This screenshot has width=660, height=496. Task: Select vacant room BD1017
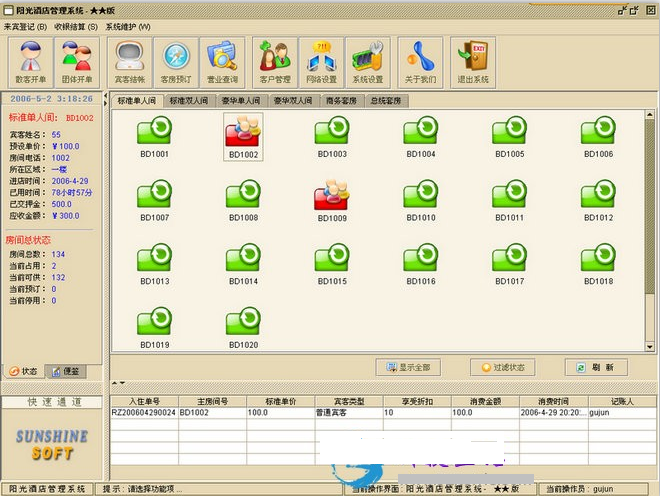(510, 264)
